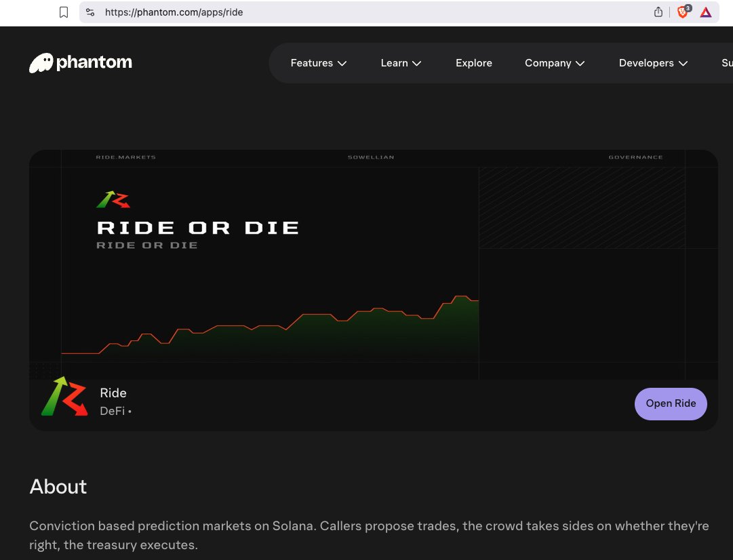The width and height of the screenshot is (733, 560).
Task: Click the Open Ride button
Action: (x=671, y=403)
